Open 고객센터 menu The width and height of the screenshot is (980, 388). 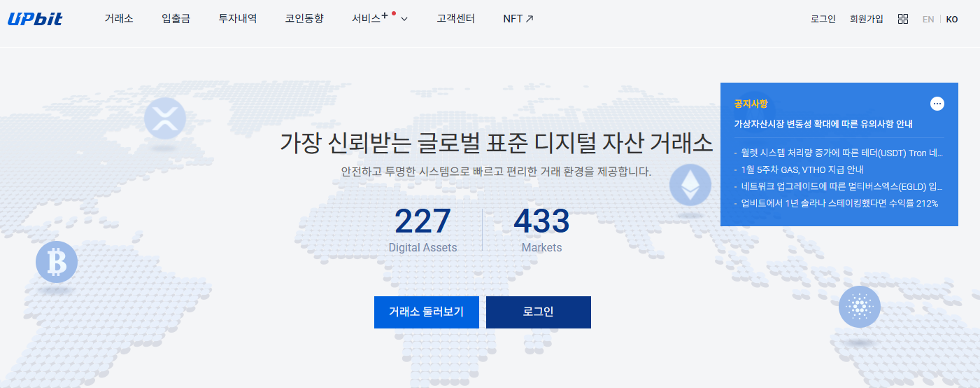455,19
